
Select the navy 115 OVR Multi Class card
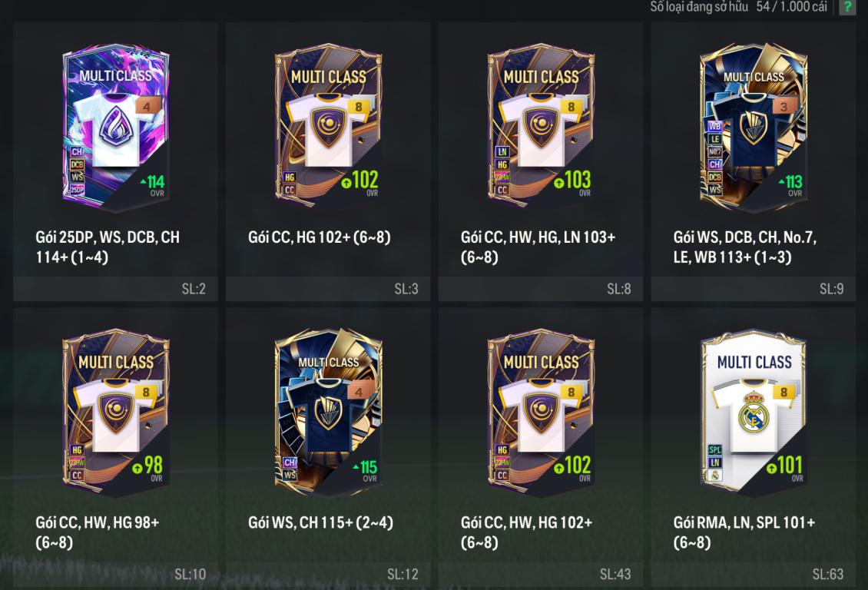328,412
